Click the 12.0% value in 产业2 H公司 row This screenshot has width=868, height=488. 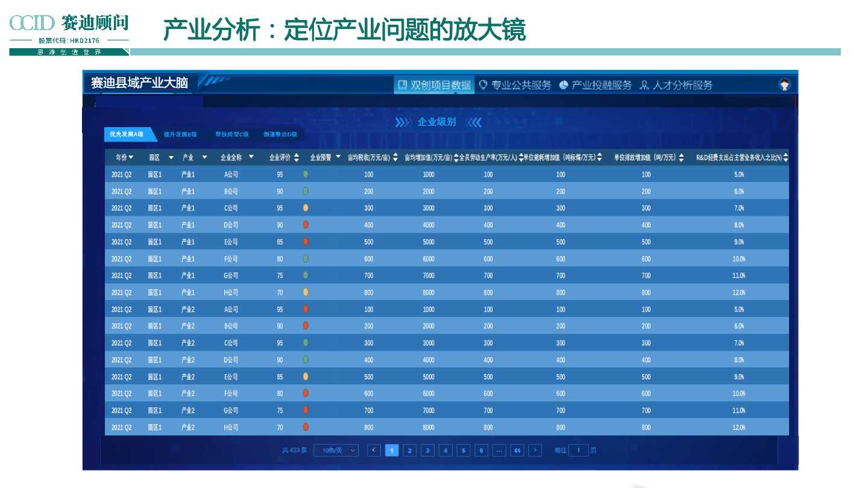[x=739, y=427]
